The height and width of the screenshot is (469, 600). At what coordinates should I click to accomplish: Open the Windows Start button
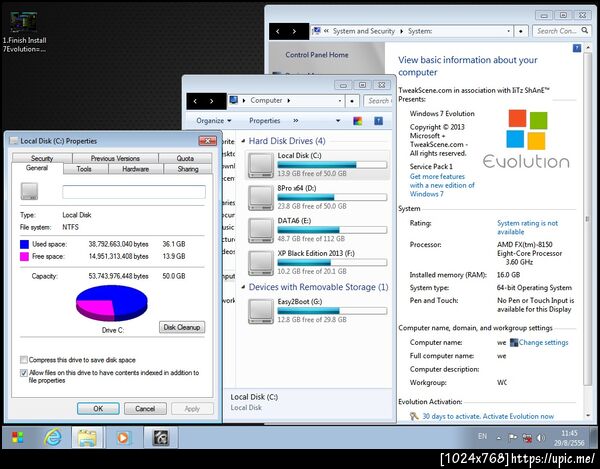coord(18,437)
